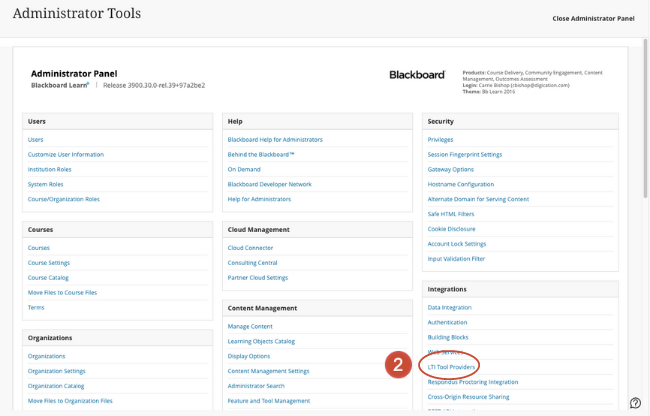The width and height of the screenshot is (650, 416).
Task: Select Move Files to Organization Files
Action: pos(70,401)
